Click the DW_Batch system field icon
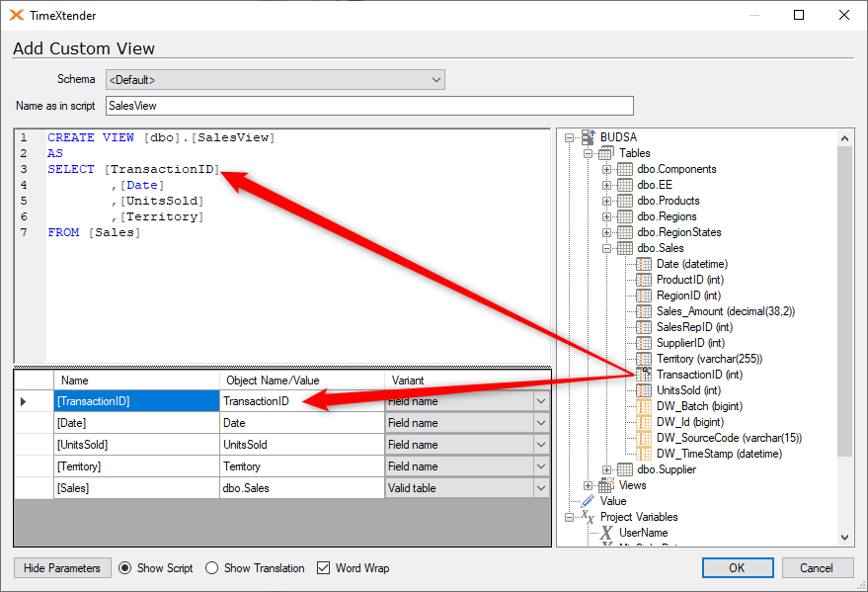The height and width of the screenshot is (592, 868). (x=644, y=406)
